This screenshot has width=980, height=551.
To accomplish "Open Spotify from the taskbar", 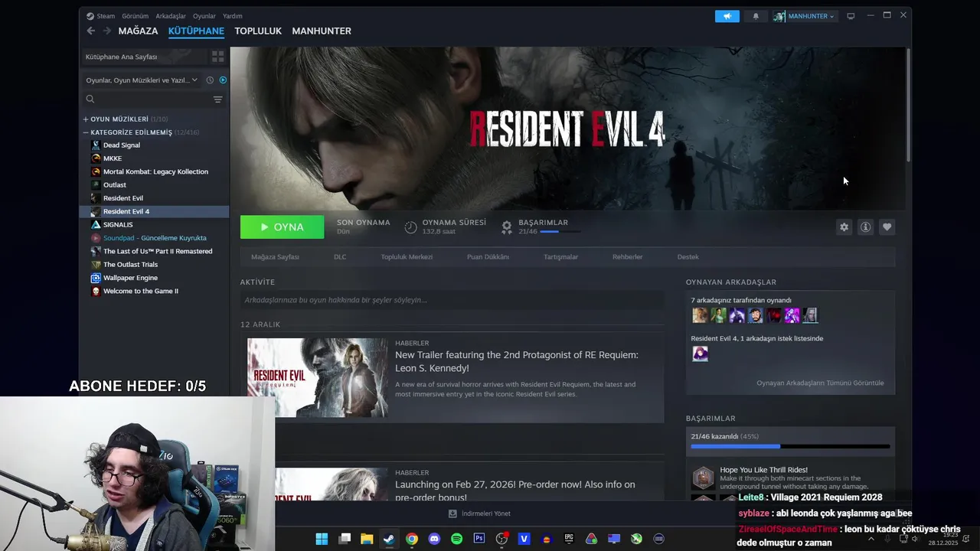I will [457, 539].
